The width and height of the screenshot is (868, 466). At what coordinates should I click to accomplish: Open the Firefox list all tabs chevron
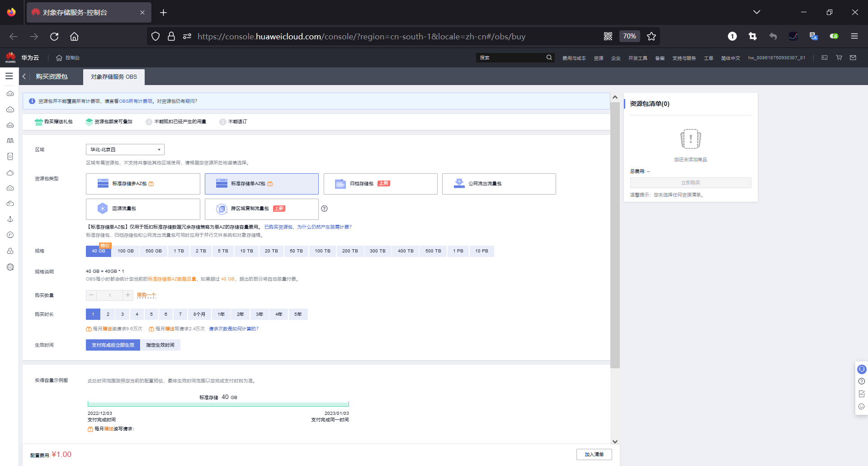point(757,12)
